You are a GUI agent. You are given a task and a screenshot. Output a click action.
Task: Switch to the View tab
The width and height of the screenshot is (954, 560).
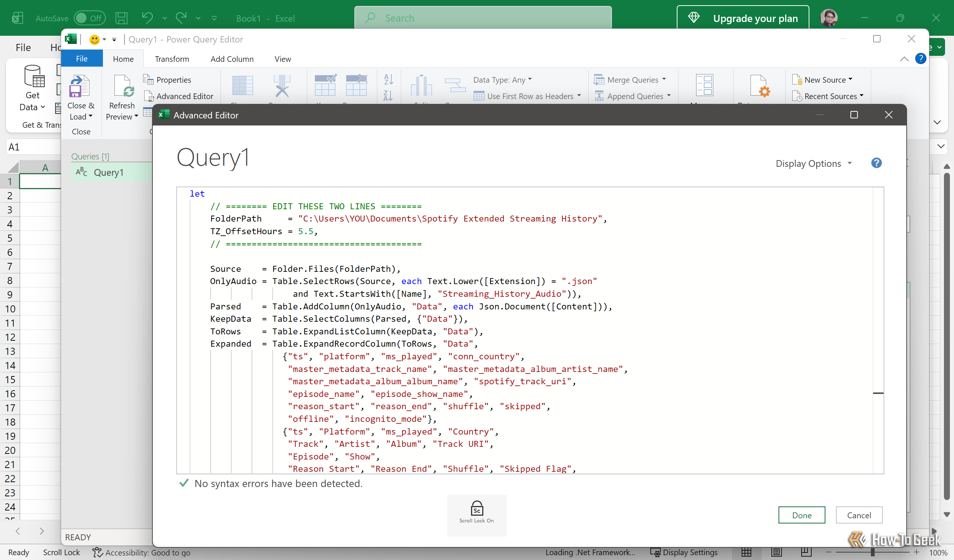[x=282, y=59]
